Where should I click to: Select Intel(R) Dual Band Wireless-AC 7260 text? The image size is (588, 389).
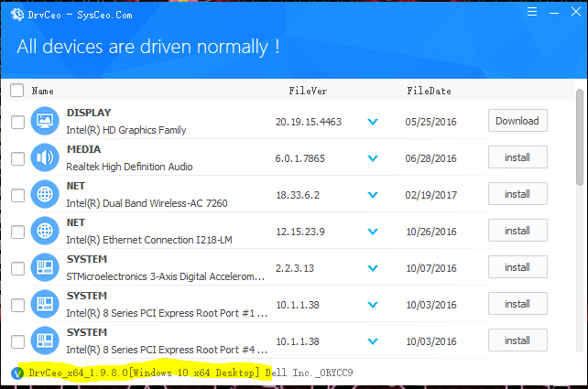click(x=147, y=203)
